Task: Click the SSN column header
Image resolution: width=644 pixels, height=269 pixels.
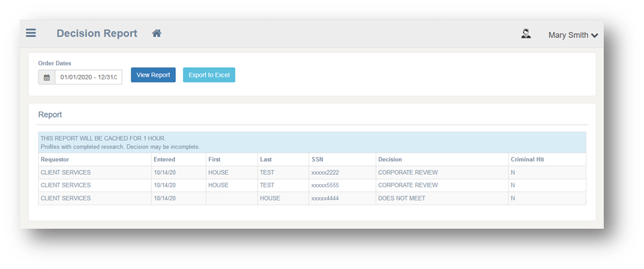Action: coord(317,159)
